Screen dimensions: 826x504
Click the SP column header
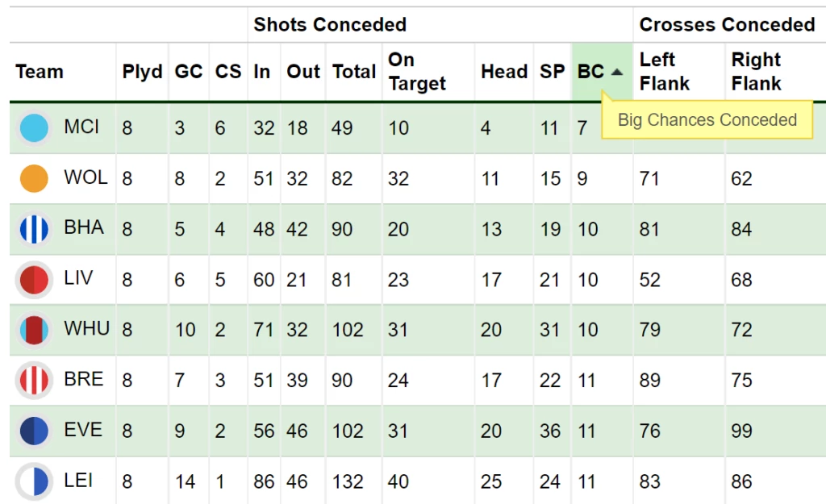click(552, 72)
